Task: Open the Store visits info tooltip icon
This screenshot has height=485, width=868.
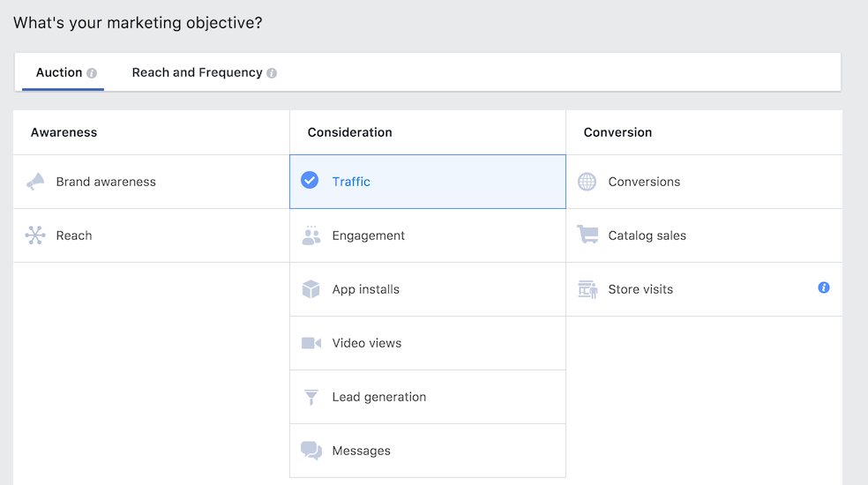Action: [x=823, y=287]
